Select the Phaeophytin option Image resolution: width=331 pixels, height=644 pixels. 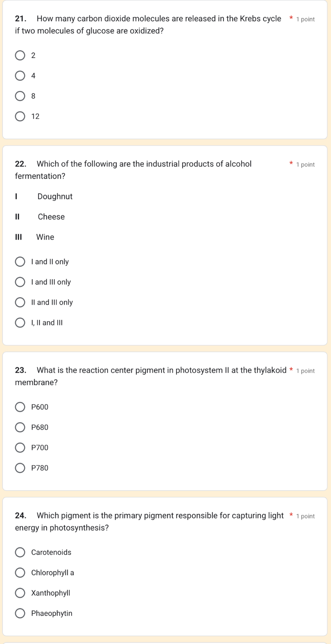20,614
